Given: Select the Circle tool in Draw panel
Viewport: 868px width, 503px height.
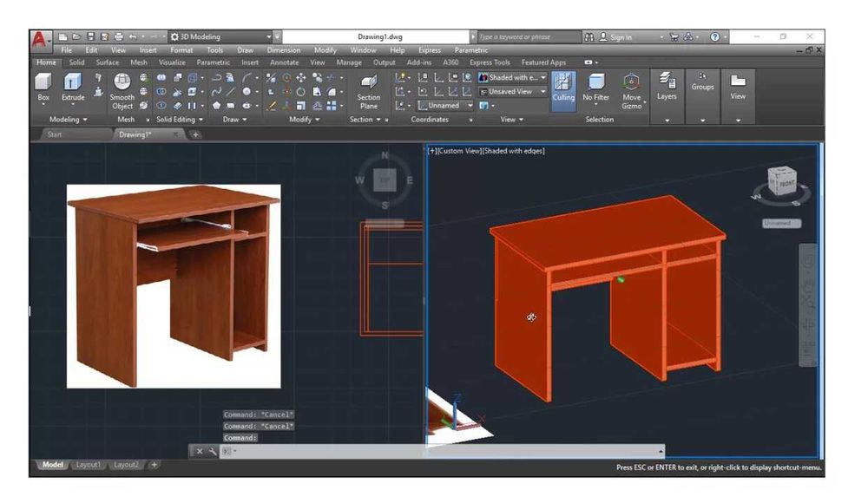Looking at the screenshot, I should (247, 91).
